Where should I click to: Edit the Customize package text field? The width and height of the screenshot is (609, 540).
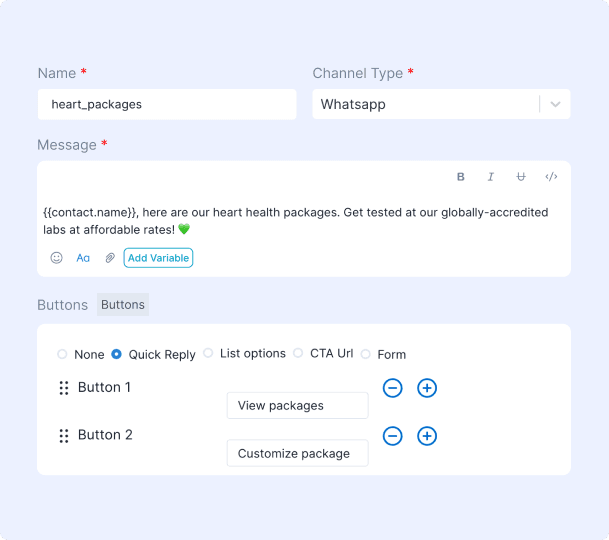[297, 453]
